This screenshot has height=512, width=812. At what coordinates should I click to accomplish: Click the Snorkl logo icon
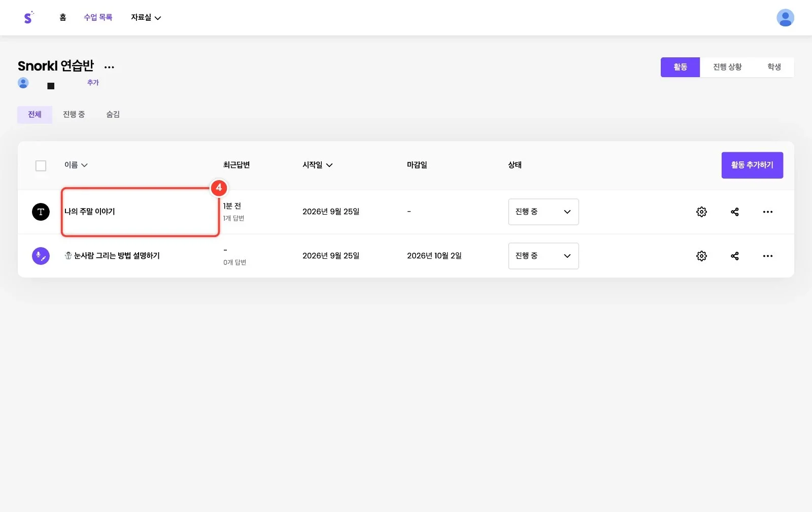(x=28, y=17)
